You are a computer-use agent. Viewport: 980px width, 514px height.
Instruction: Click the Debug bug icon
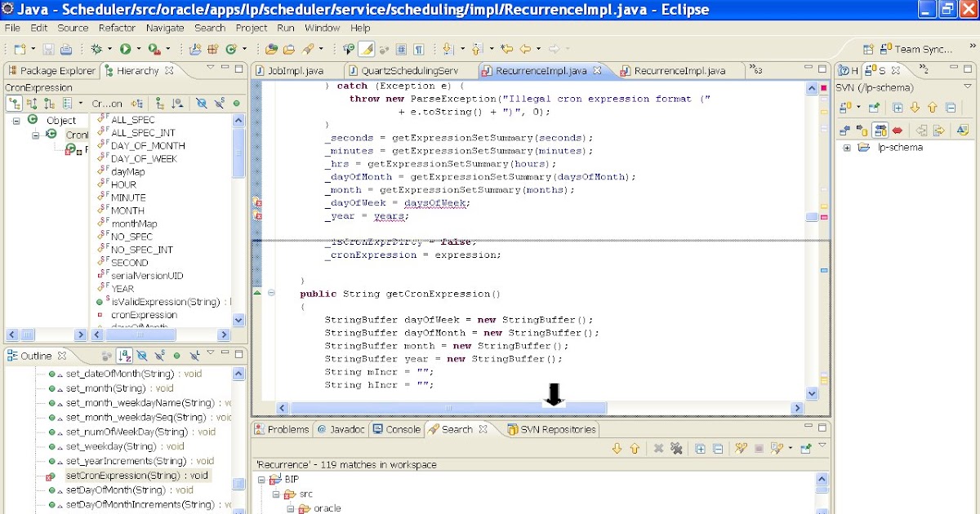point(96,50)
